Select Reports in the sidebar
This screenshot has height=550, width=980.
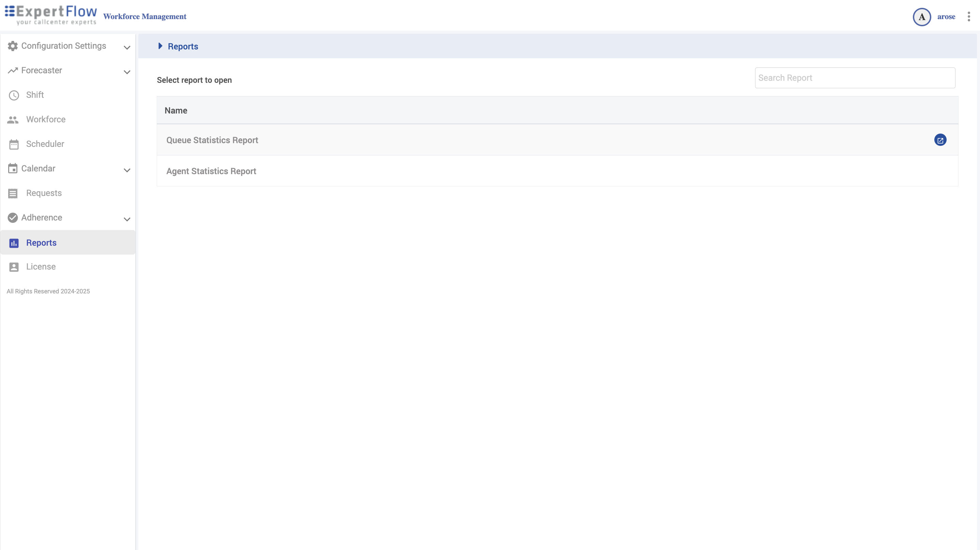click(x=41, y=243)
